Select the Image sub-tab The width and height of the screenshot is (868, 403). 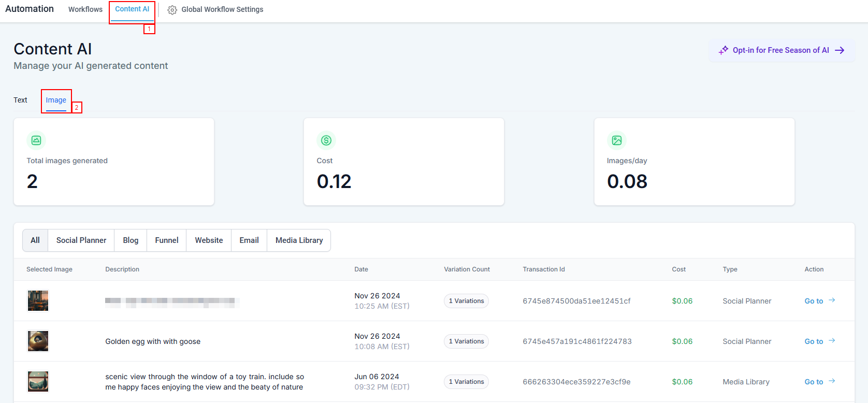(x=56, y=100)
